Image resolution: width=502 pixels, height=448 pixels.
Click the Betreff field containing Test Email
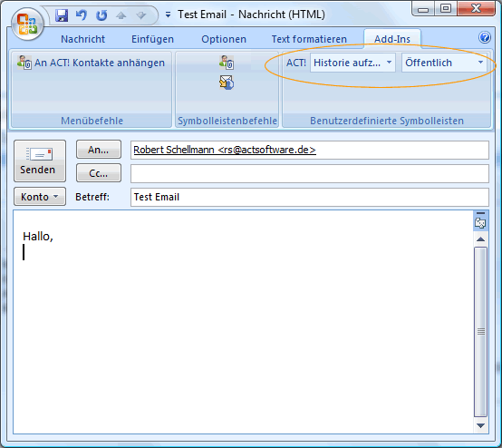(310, 197)
